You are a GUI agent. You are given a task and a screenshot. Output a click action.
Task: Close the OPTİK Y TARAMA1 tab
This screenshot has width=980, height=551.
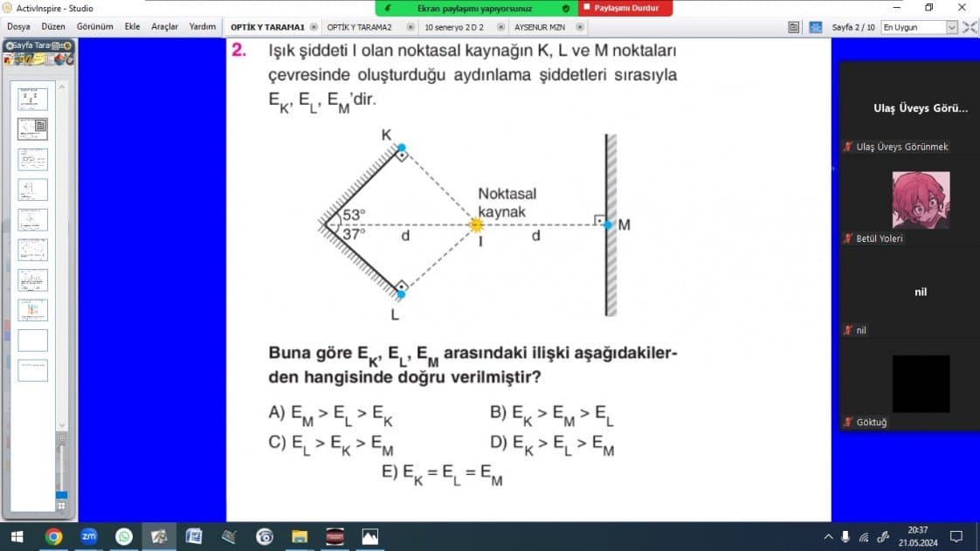tap(314, 27)
